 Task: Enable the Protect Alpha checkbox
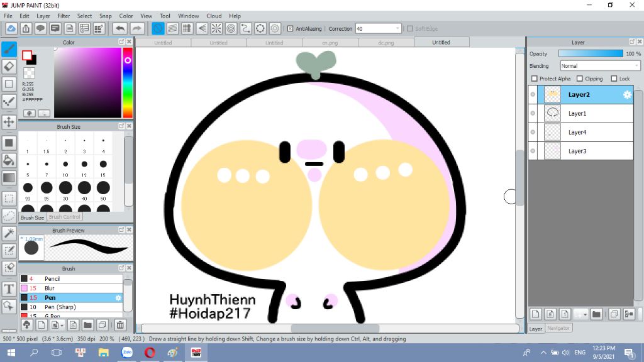point(535,79)
